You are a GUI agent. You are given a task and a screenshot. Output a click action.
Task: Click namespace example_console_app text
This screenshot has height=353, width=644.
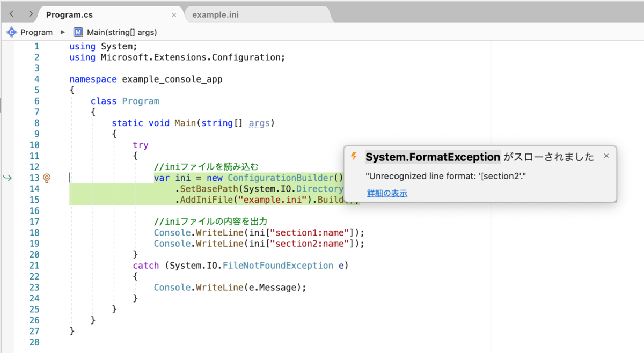click(146, 79)
